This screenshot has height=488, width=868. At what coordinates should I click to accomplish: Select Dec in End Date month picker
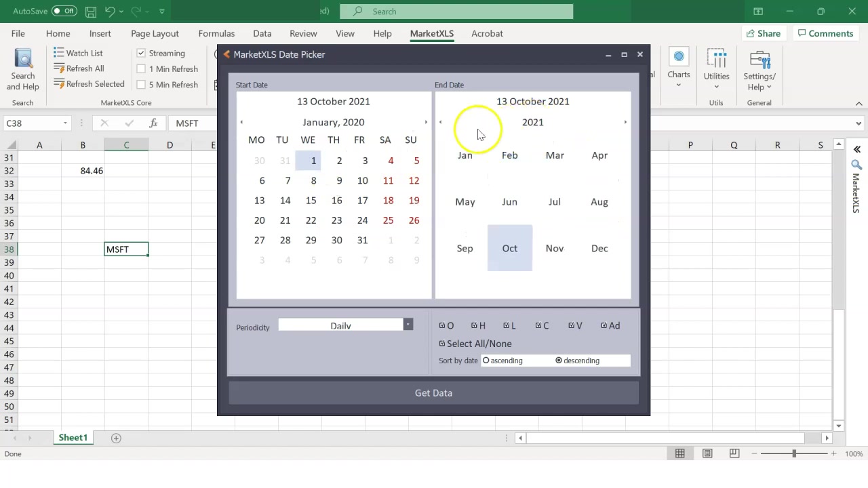(x=599, y=248)
